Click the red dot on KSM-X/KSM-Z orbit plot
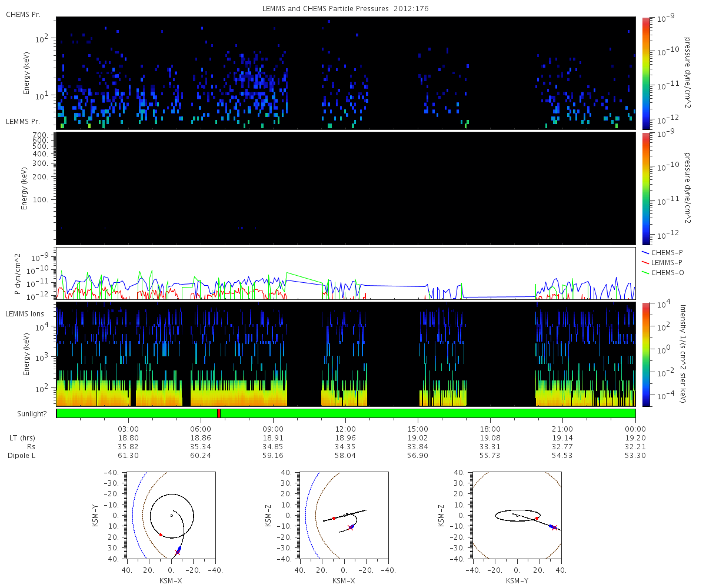 334,518
